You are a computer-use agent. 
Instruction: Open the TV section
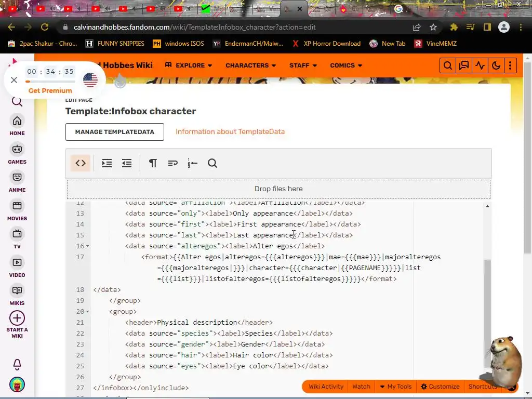(17, 239)
